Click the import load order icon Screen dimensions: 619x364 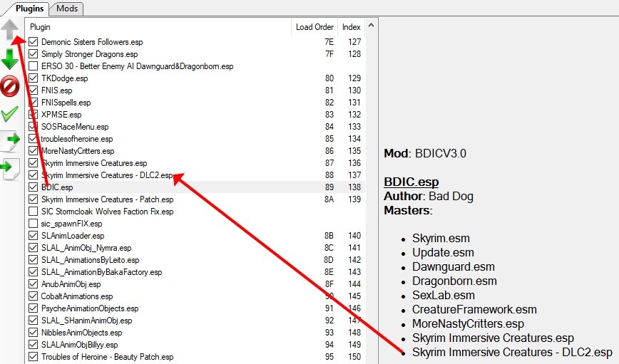[9, 169]
